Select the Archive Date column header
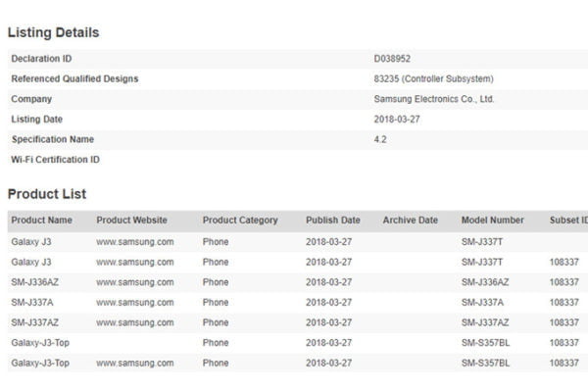588x392 pixels. (411, 220)
